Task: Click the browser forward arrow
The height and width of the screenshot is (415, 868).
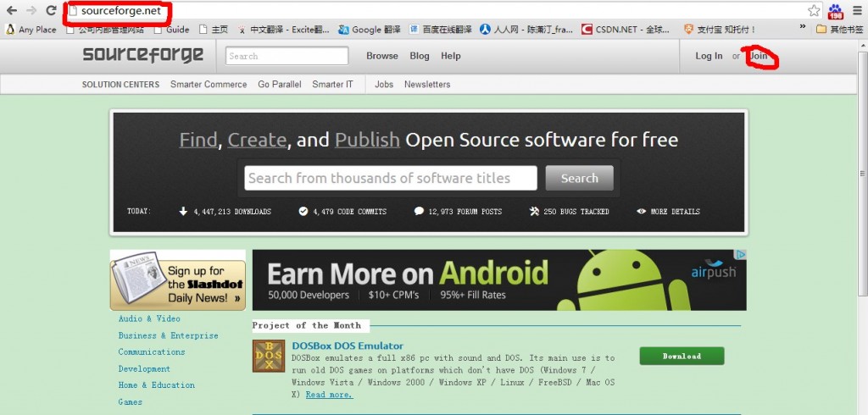Action: point(31,10)
